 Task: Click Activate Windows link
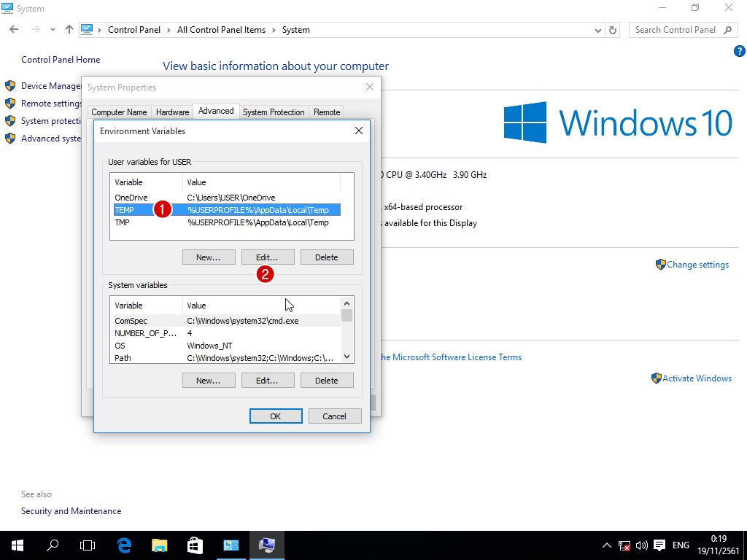coord(697,378)
